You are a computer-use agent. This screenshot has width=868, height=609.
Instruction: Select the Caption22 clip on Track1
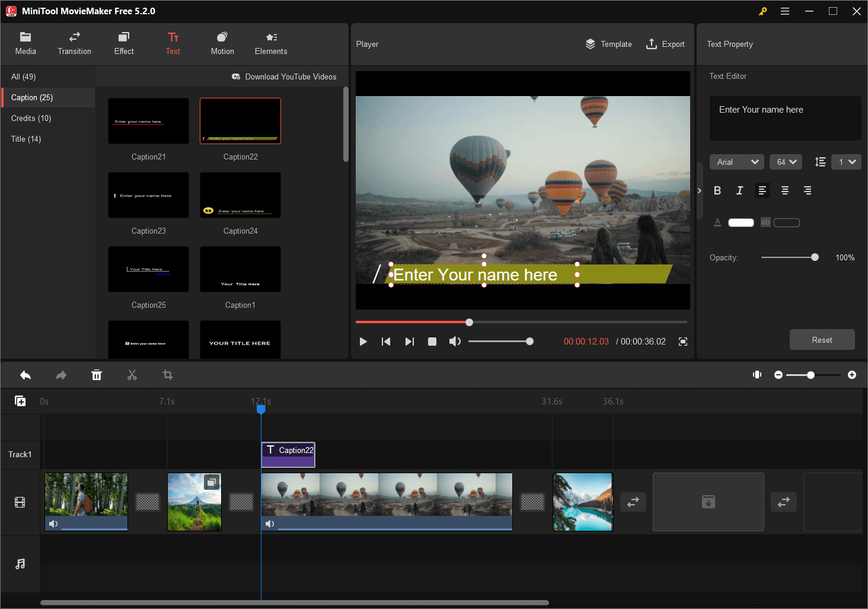288,454
